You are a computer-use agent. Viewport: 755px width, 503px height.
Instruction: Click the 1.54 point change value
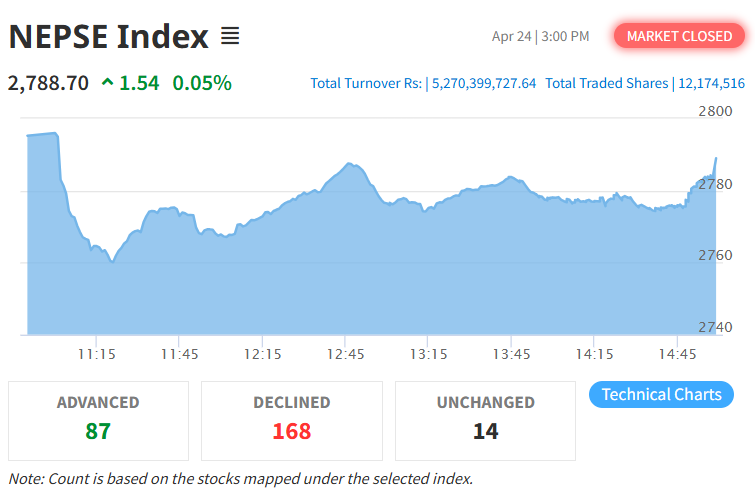pos(139,82)
